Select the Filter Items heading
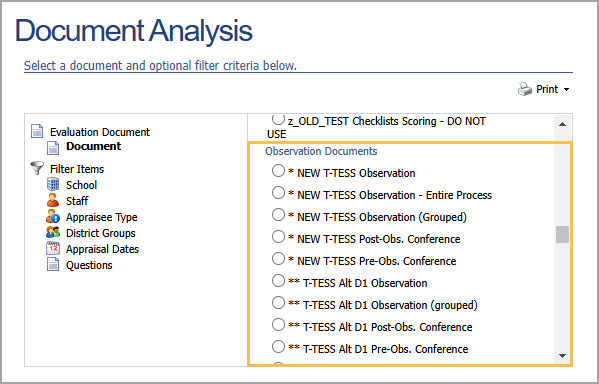The image size is (599, 384). (x=77, y=169)
